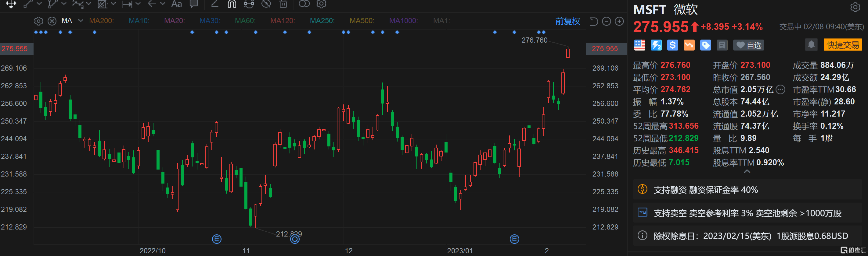
Task: Collapse the quote details with up chevron
Action: click(747, 172)
